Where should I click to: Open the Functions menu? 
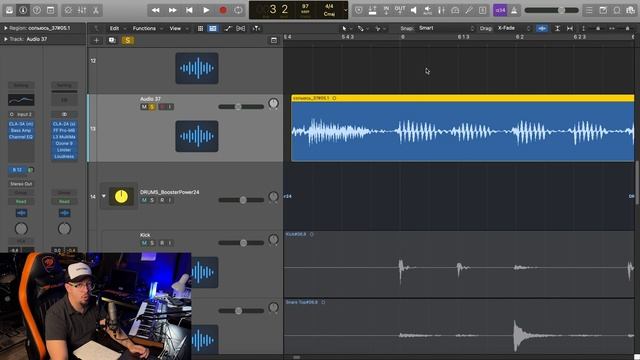144,28
